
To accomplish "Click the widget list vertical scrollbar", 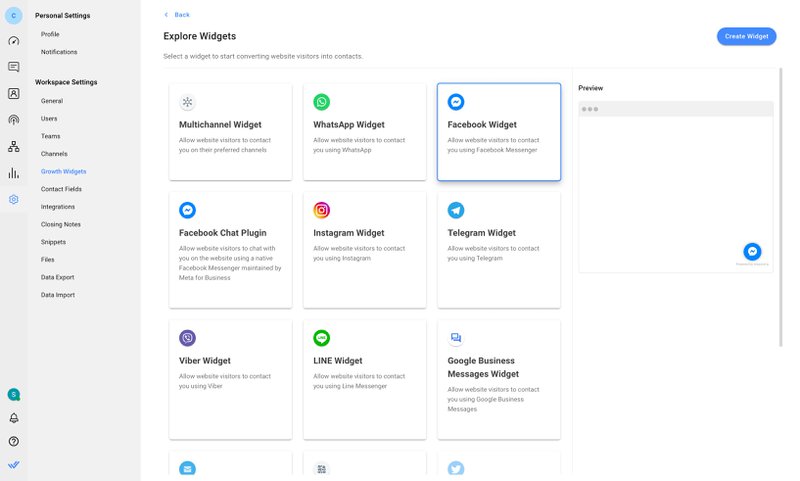I will (x=781, y=207).
